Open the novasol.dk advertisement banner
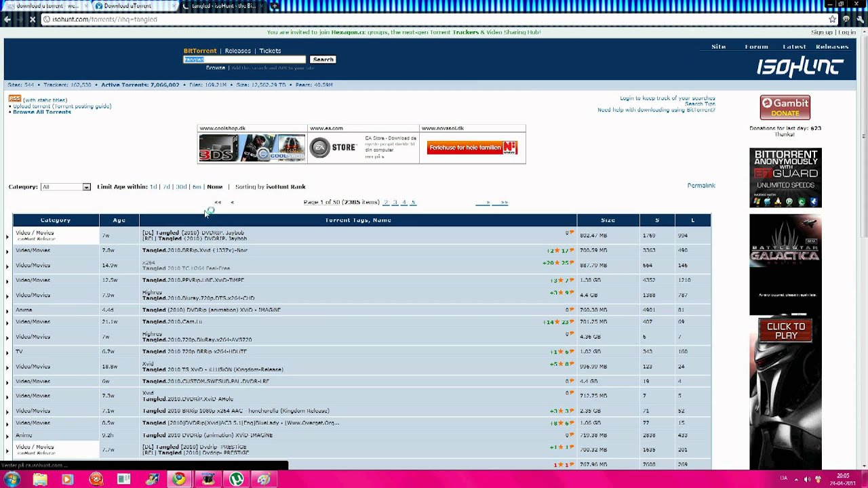 (473, 148)
